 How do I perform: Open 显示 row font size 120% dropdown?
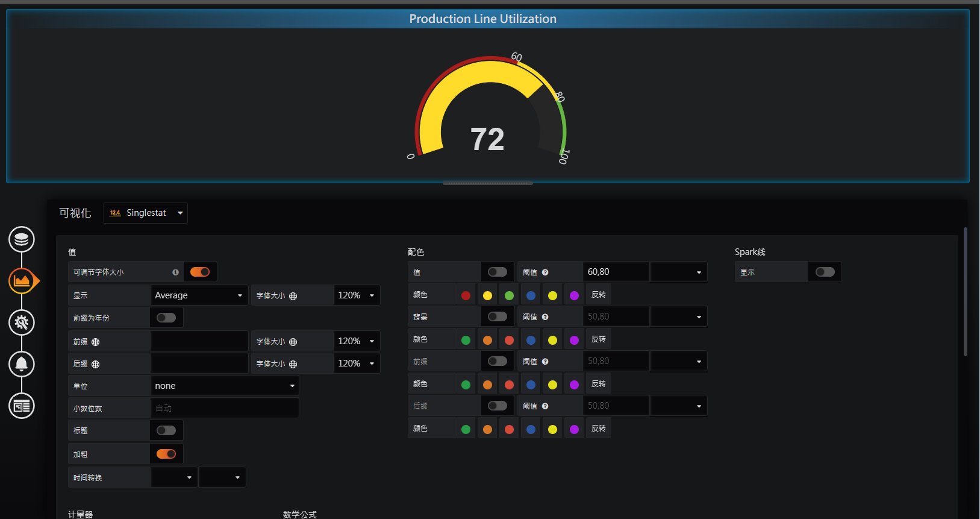(x=357, y=295)
